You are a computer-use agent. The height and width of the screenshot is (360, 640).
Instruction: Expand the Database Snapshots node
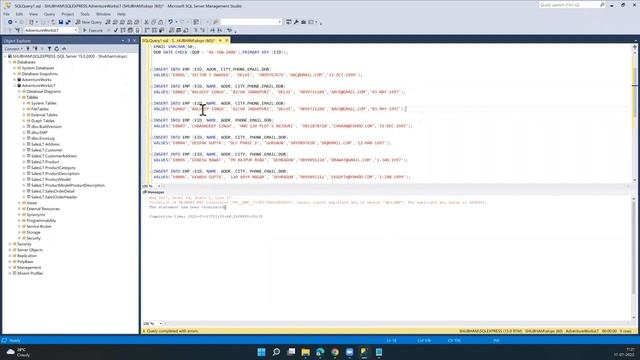point(15,74)
